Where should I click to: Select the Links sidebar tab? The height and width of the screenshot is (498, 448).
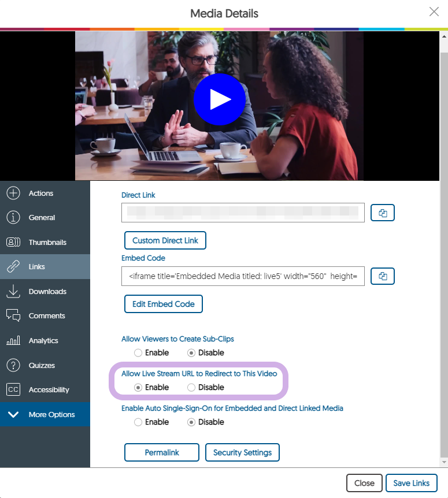[x=37, y=267]
